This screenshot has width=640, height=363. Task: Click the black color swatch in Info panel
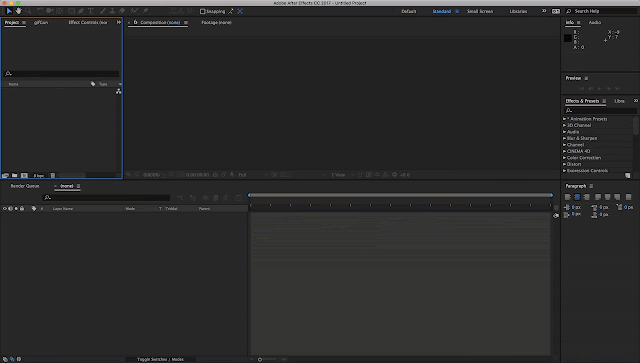(x=568, y=38)
